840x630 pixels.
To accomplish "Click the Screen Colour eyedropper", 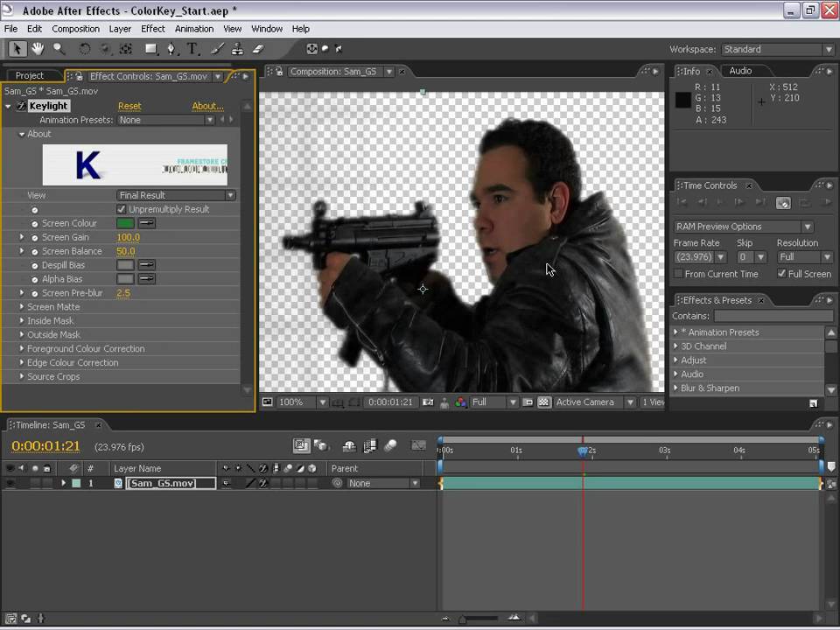I will (x=147, y=223).
